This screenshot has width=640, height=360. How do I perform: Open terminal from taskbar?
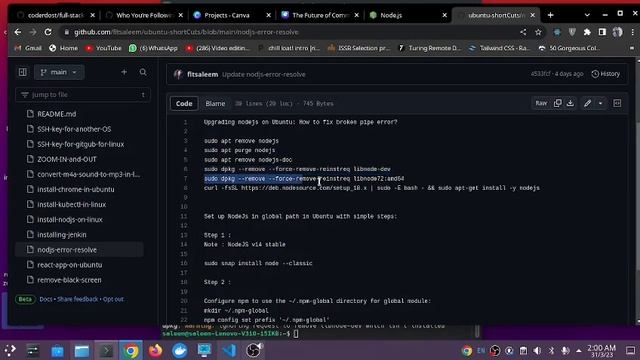click(x=106, y=351)
